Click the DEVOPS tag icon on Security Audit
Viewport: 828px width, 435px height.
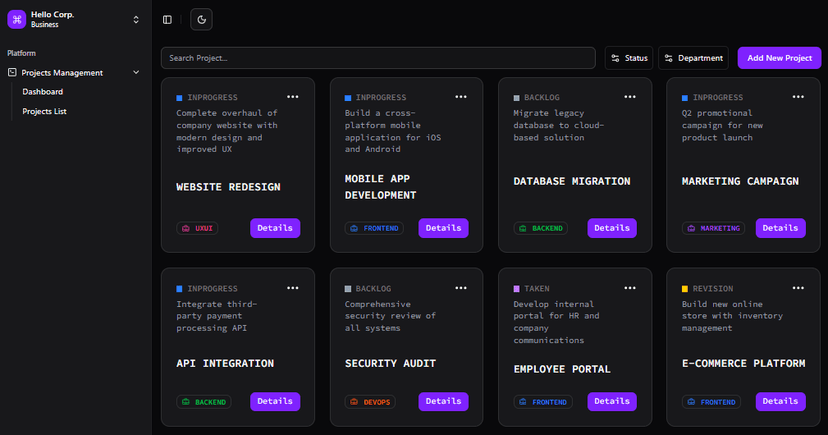coord(353,402)
